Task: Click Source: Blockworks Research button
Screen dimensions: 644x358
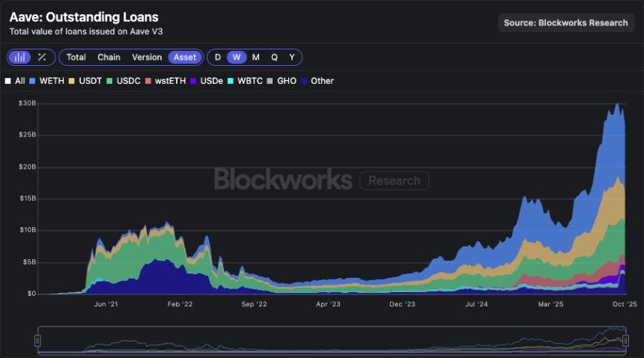Action: coord(565,22)
